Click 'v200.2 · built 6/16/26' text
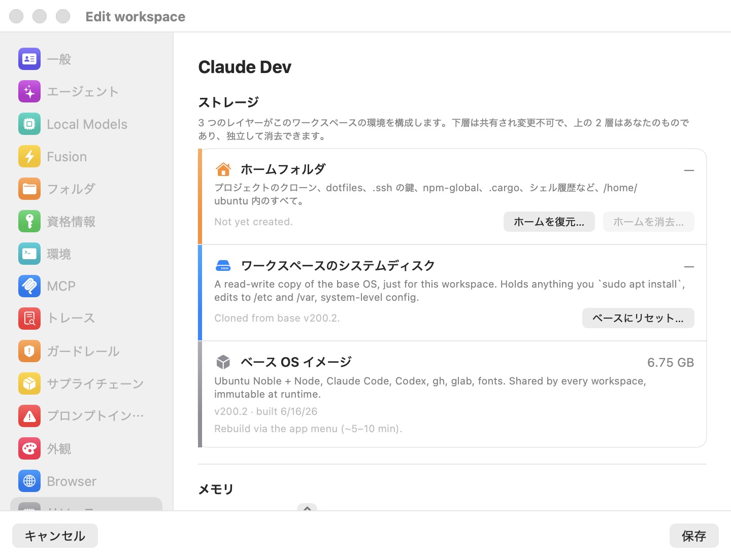 266,411
